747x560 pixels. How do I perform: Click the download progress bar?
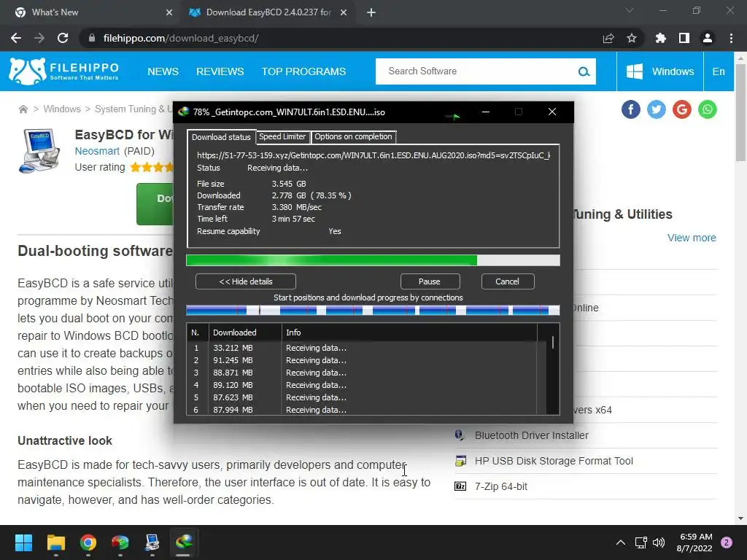click(x=373, y=260)
